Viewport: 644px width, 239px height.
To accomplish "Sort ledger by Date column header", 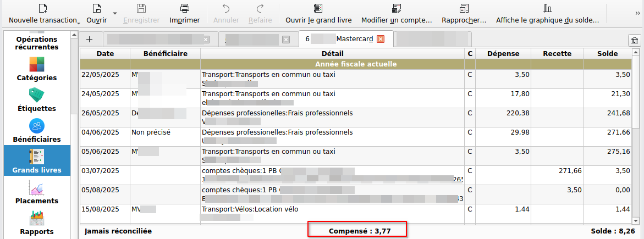I will 105,54.
